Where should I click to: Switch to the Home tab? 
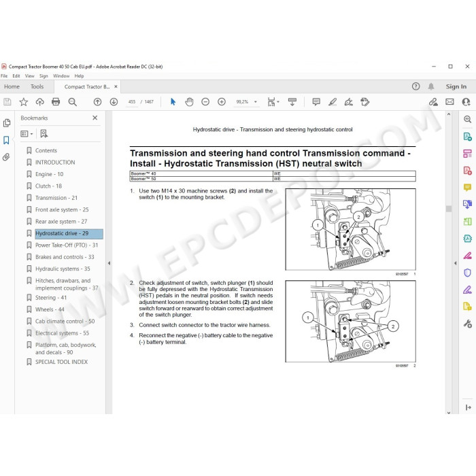coord(12,86)
